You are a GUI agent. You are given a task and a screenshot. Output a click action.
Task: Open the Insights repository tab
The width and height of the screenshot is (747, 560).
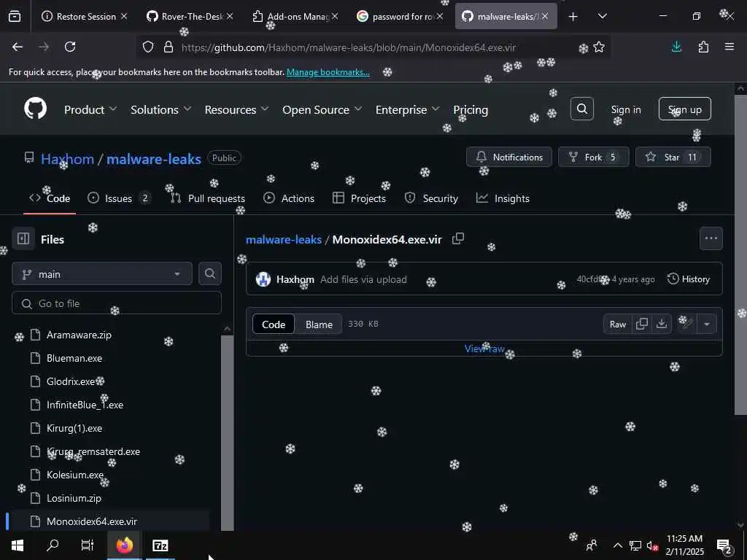(503, 198)
